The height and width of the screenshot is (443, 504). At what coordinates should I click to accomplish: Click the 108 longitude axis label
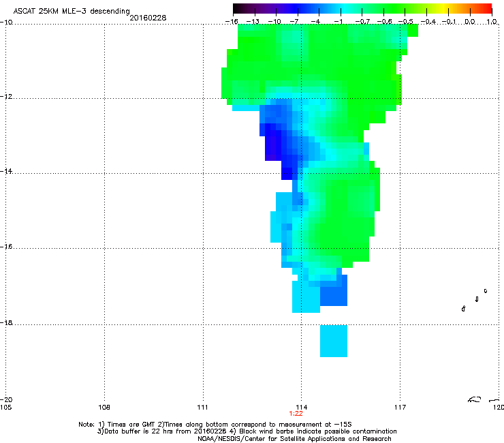point(104,408)
